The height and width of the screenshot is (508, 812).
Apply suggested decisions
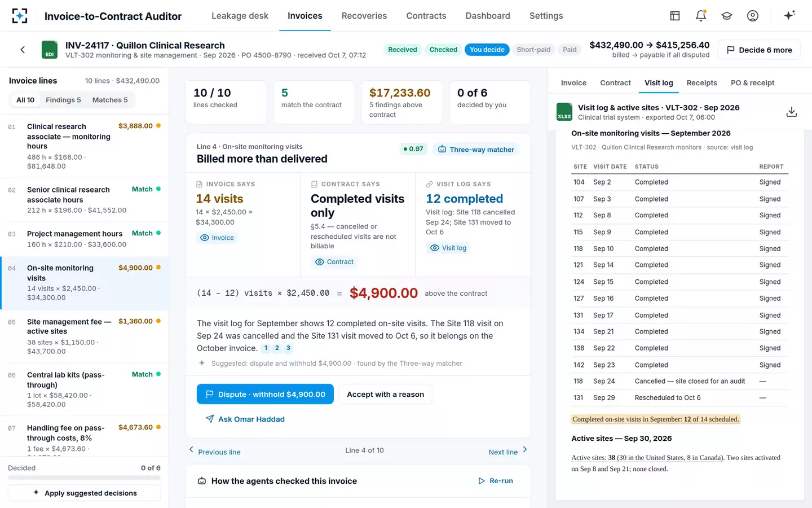[x=85, y=493]
